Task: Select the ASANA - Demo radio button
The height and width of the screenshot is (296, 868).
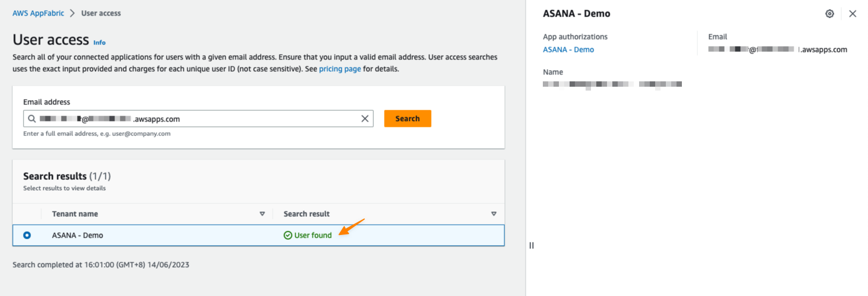Action: click(x=27, y=235)
